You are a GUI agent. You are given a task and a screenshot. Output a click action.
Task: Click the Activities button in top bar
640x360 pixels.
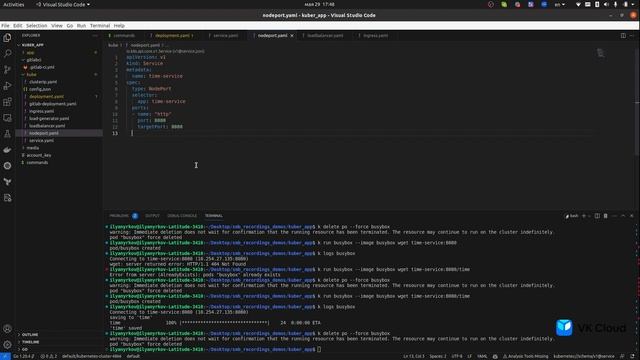[14, 4]
